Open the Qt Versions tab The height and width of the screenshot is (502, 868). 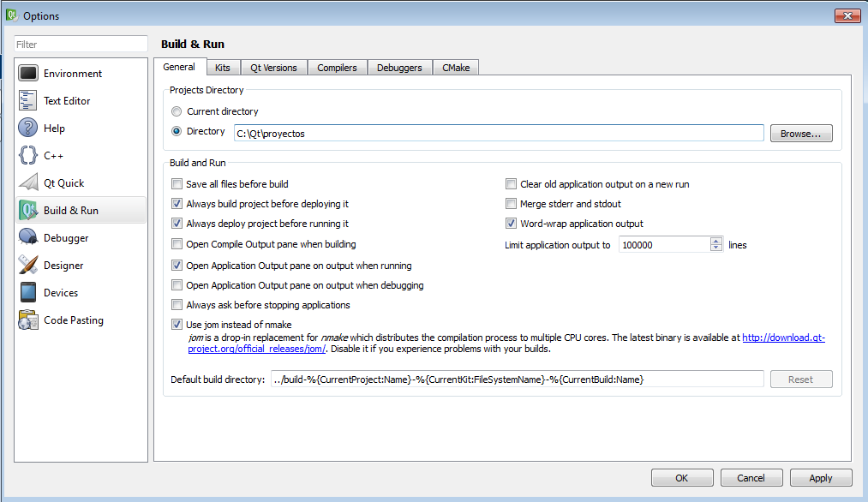pyautogui.click(x=273, y=68)
